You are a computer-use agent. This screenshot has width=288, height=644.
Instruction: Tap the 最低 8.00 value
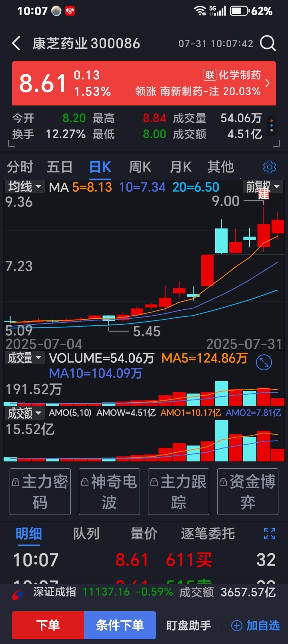click(x=154, y=134)
